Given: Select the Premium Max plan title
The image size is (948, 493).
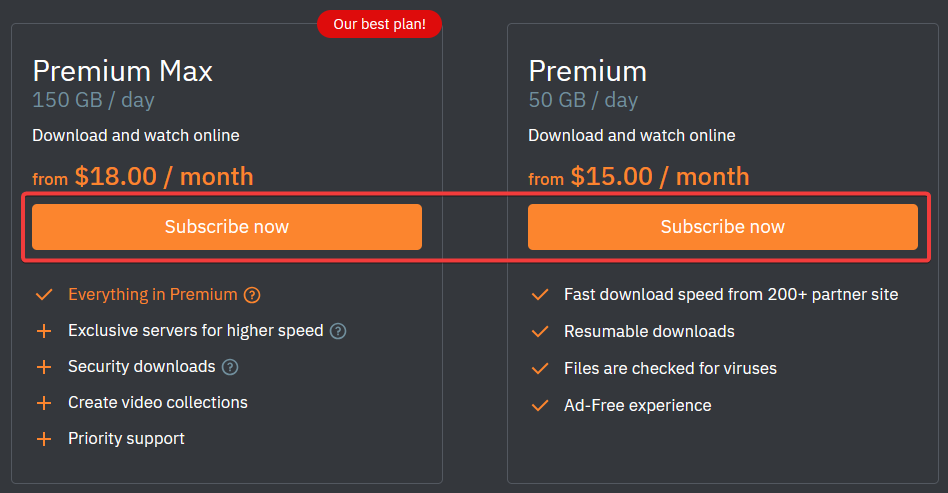Looking at the screenshot, I should pyautogui.click(x=123, y=71).
